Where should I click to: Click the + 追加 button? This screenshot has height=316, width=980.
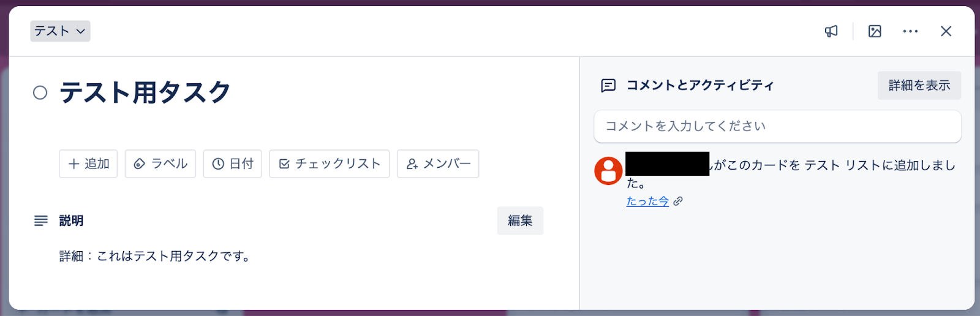88,164
